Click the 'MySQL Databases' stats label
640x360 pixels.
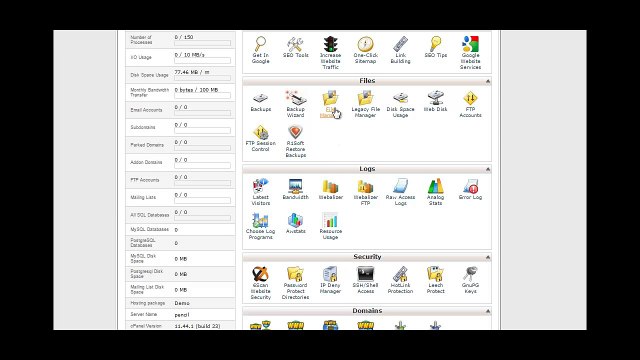point(149,230)
